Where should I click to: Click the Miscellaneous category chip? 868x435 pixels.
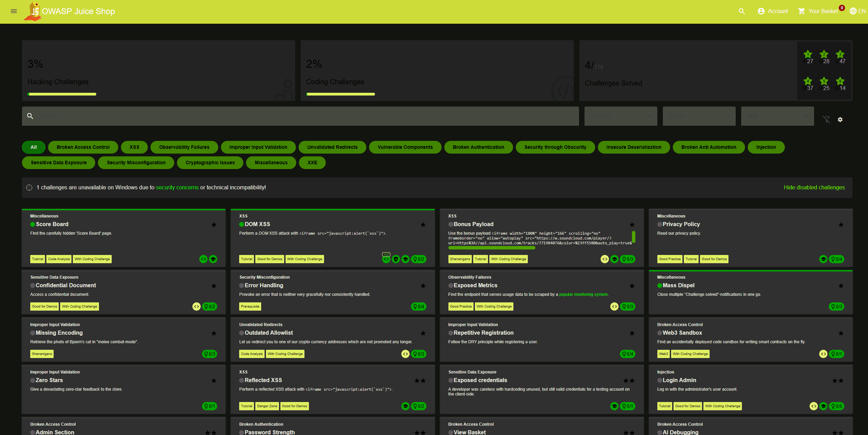coord(271,163)
